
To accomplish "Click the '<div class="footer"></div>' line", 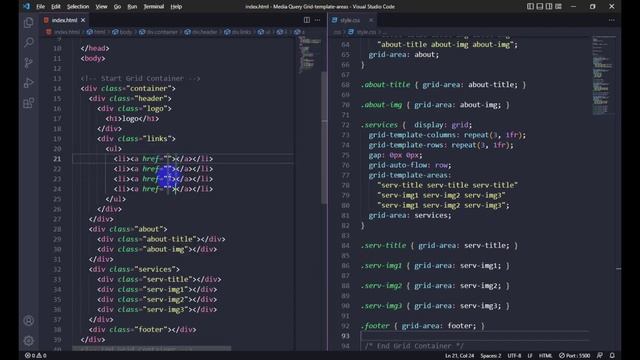I will pyautogui.click(x=142, y=329).
